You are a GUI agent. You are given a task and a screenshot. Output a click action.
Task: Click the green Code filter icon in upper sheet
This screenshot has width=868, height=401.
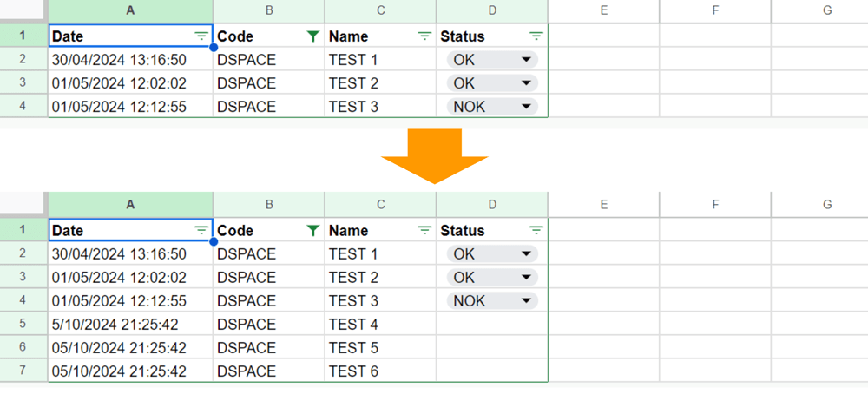312,36
